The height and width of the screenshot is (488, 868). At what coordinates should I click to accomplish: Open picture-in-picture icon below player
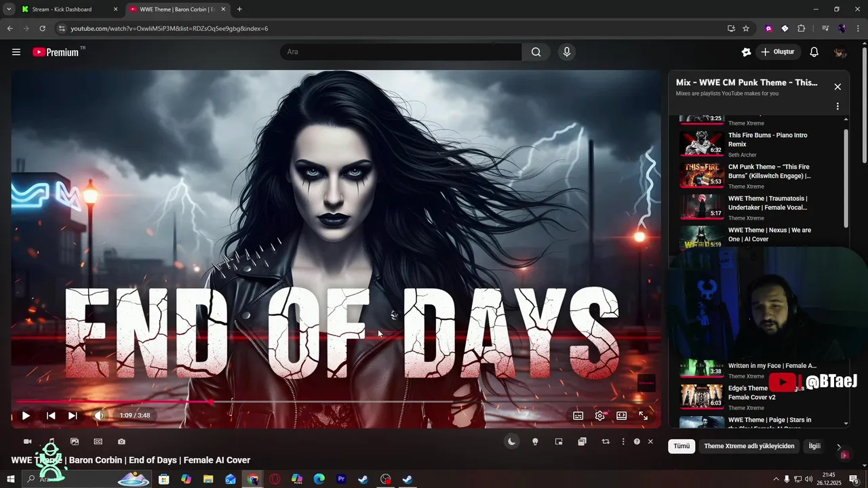[559, 442]
